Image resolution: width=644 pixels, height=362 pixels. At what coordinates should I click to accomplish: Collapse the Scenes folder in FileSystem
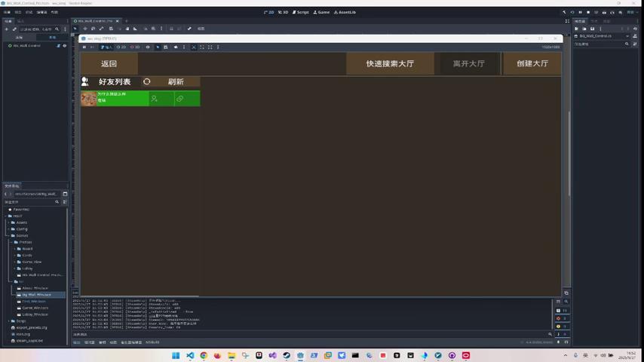[x=8, y=235]
